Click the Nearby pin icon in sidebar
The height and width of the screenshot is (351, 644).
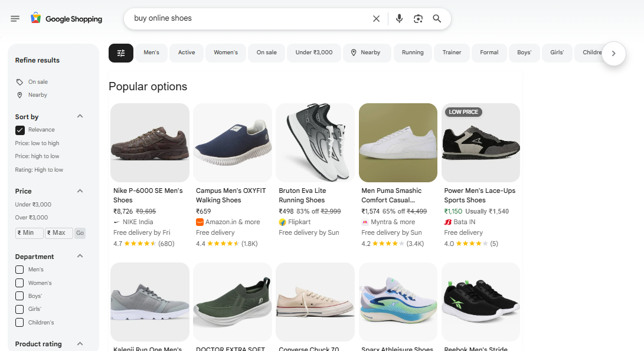[x=19, y=95]
